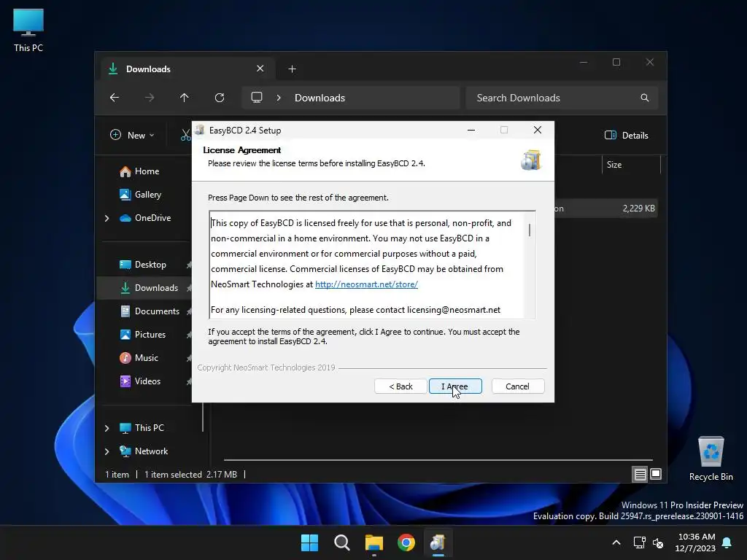
Task: Click the EasyBCD title bar icon
Action: (x=200, y=130)
